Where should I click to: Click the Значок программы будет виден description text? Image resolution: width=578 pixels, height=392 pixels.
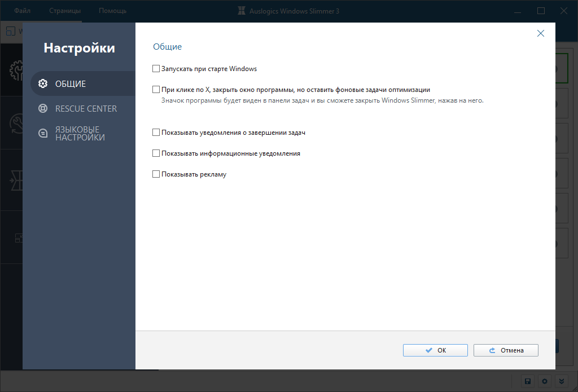322,100
